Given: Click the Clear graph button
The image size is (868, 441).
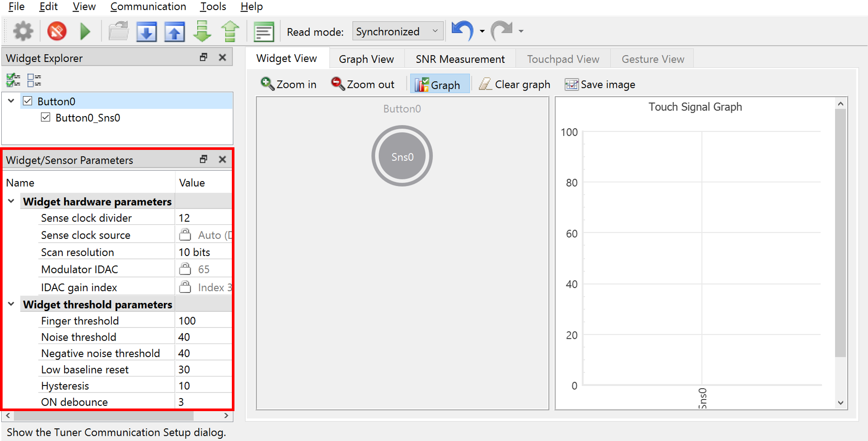Looking at the screenshot, I should (x=514, y=84).
